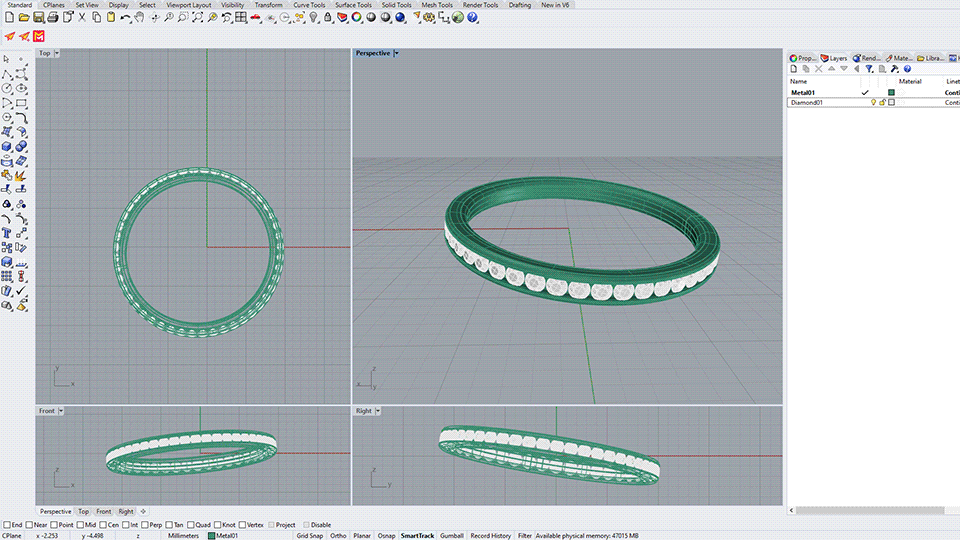This screenshot has height=540, width=960.
Task: Select the Diamond01 layer row
Action: point(808,102)
